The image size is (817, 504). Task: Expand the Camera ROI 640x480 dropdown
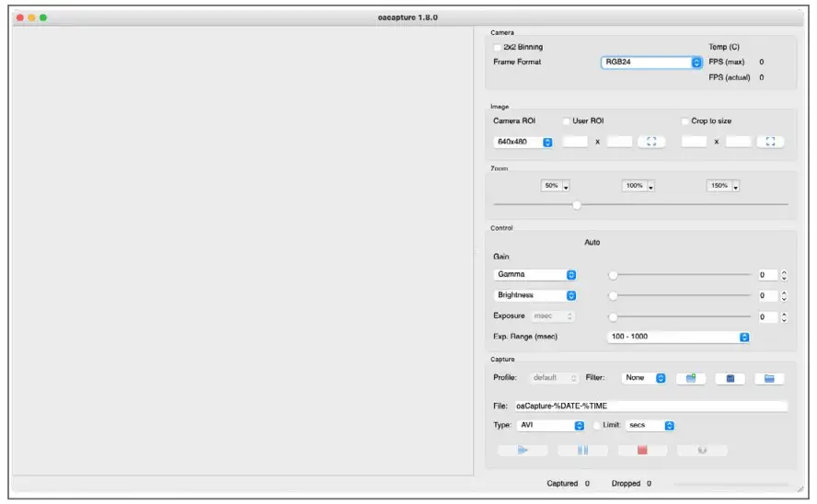524,142
